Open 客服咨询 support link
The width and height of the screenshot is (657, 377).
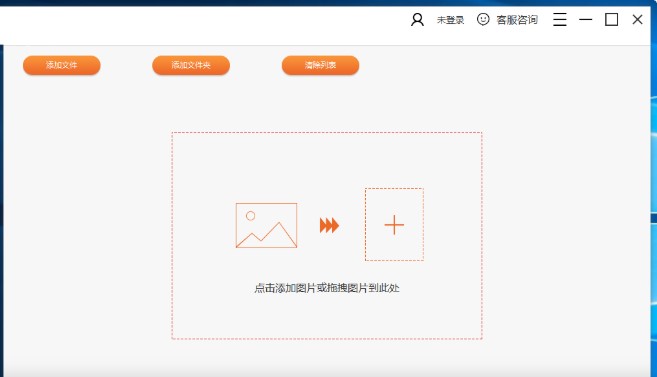[x=517, y=20]
